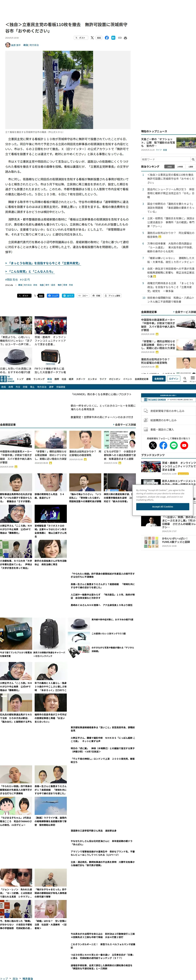Print the article using top printer icon
Viewport: 196px width, 980px height.
[126, 38]
